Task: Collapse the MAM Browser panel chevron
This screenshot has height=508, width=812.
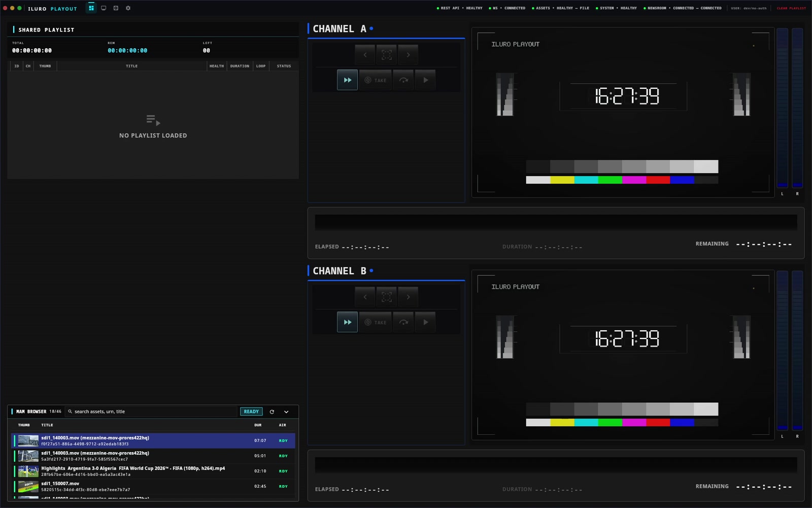Action: tap(286, 412)
